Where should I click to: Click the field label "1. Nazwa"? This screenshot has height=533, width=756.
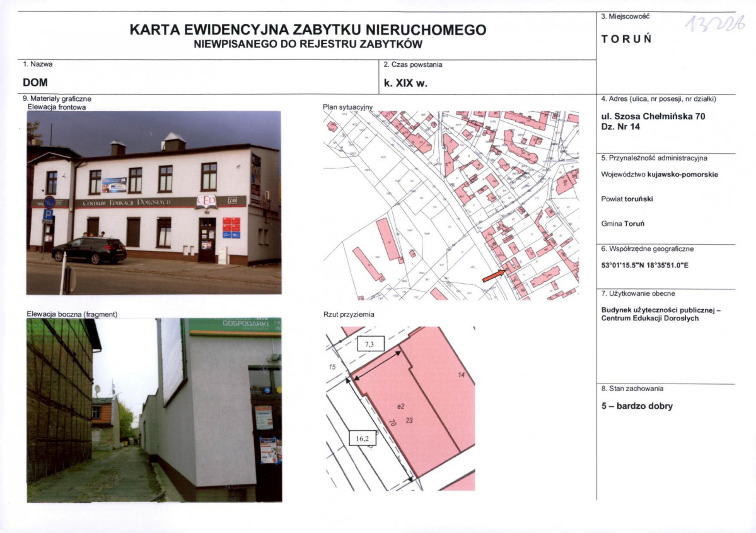tap(38, 64)
